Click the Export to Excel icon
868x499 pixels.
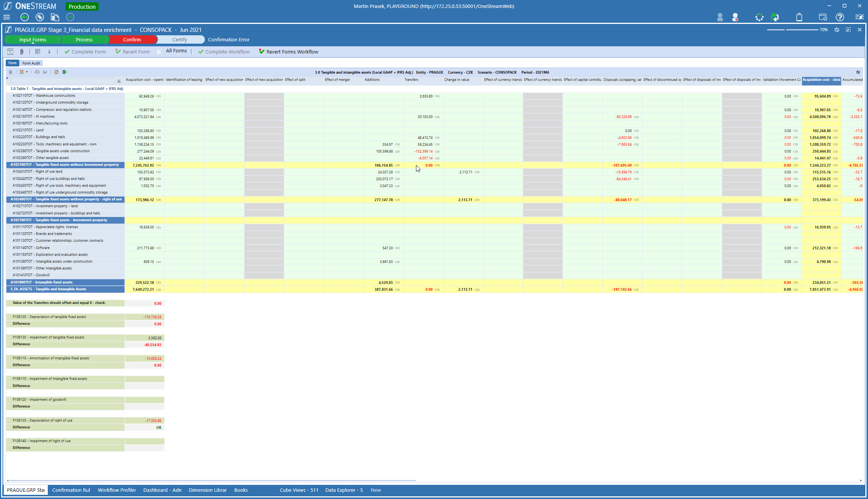coord(64,72)
